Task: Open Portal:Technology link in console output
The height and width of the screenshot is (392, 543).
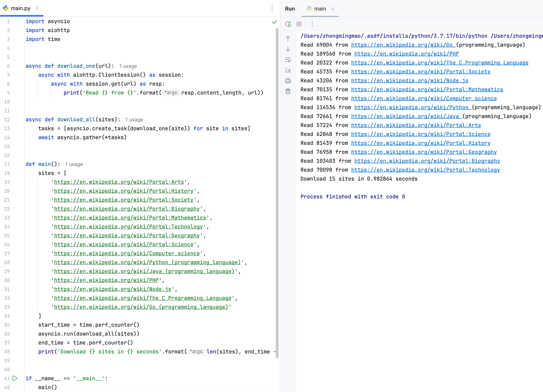Action: click(425, 170)
